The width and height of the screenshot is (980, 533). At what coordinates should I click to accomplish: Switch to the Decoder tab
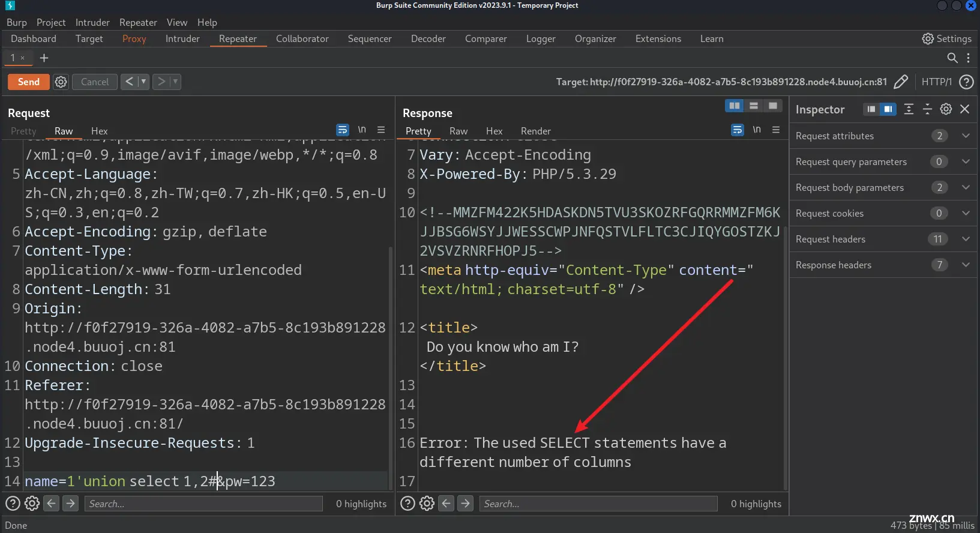pos(428,38)
